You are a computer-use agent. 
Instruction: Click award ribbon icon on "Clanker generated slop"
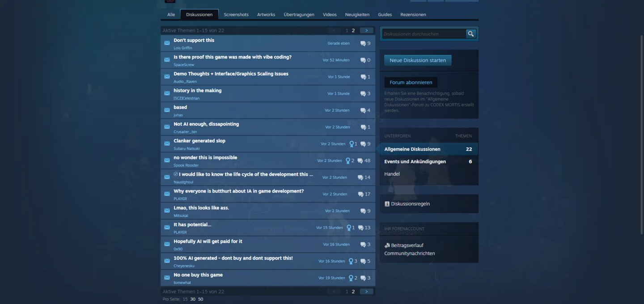coord(352,144)
